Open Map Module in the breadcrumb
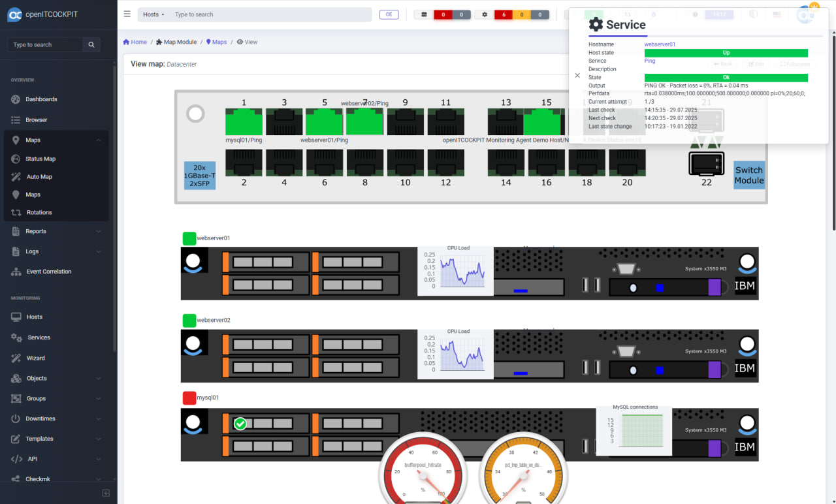The width and height of the screenshot is (836, 504). point(176,42)
